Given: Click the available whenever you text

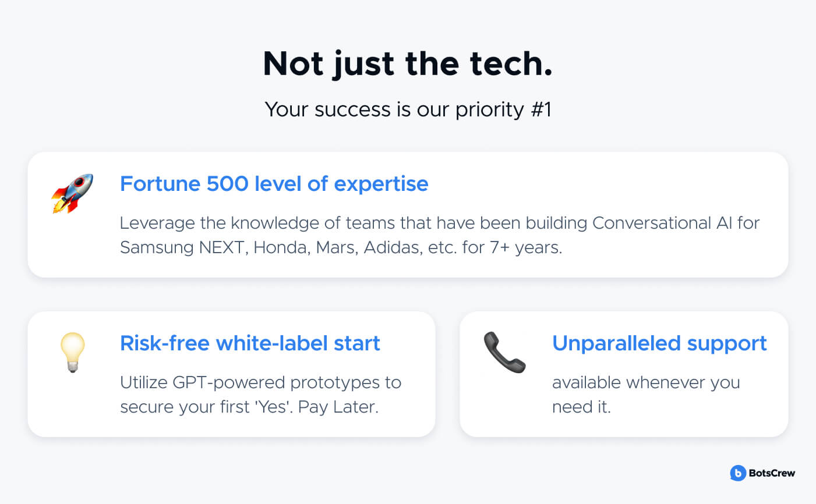Looking at the screenshot, I should point(646,383).
